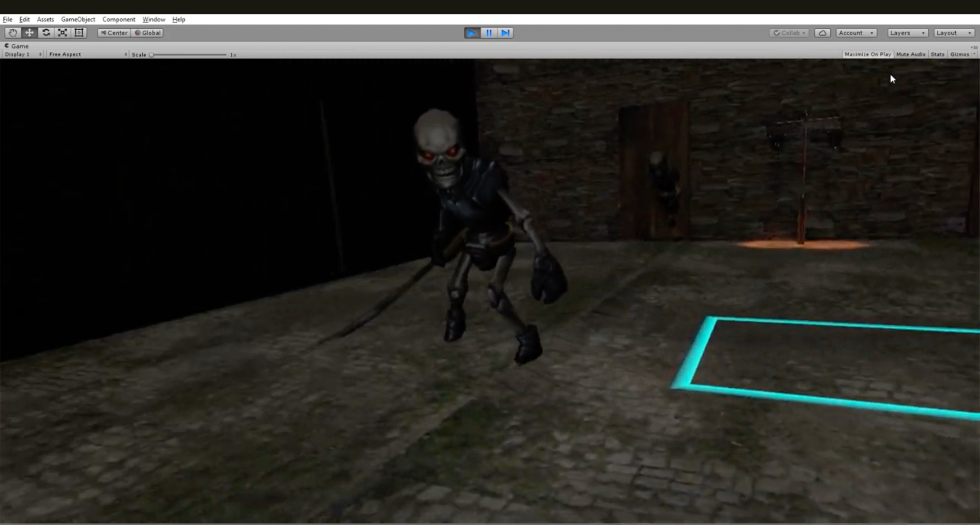Image resolution: width=980 pixels, height=525 pixels.
Task: Pause the game playback
Action: [489, 33]
